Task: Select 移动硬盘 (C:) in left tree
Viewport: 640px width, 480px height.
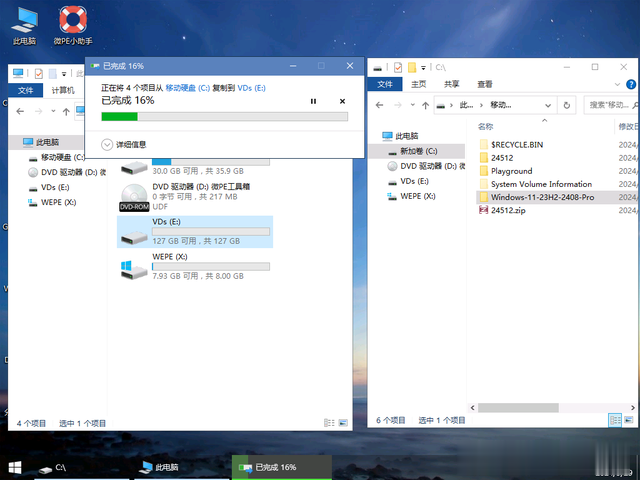Action: 56,157
